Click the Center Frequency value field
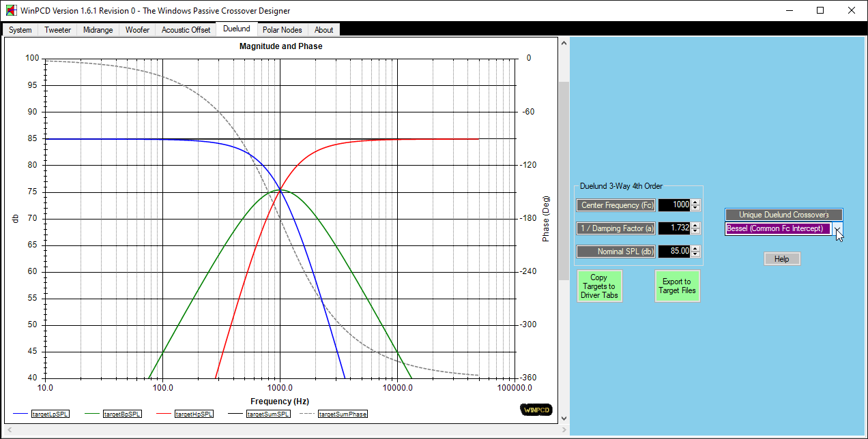Image resolution: width=868 pixels, height=439 pixels. [x=674, y=205]
